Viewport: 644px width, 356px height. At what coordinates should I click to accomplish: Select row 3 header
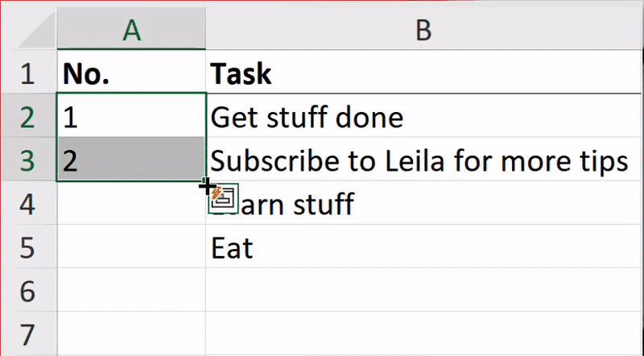point(28,160)
